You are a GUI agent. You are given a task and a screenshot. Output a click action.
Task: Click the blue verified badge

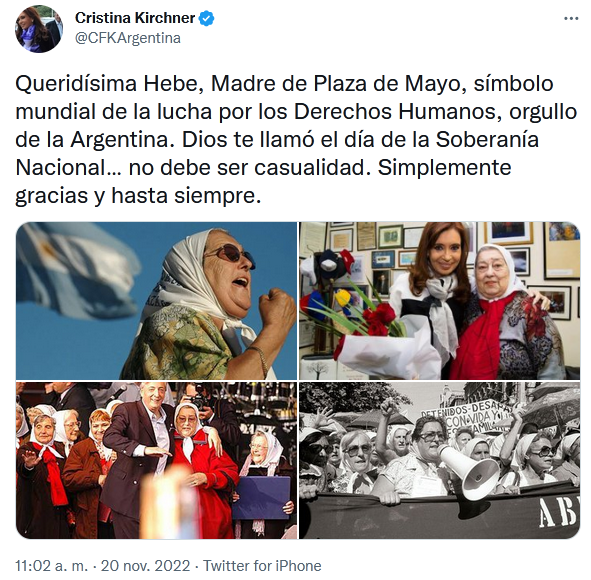click(x=206, y=18)
